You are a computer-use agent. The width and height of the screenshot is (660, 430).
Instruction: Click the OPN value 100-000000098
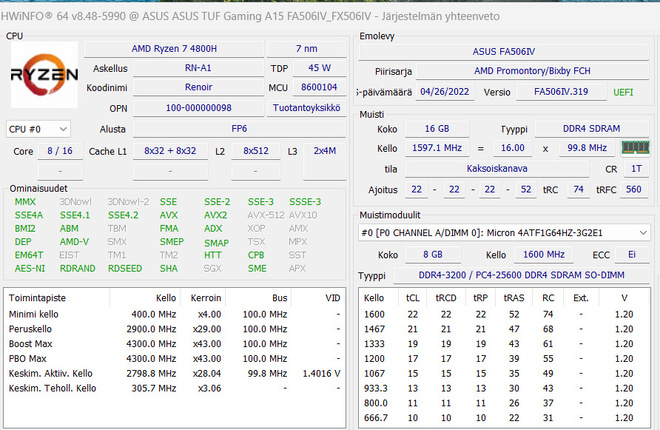pos(198,108)
